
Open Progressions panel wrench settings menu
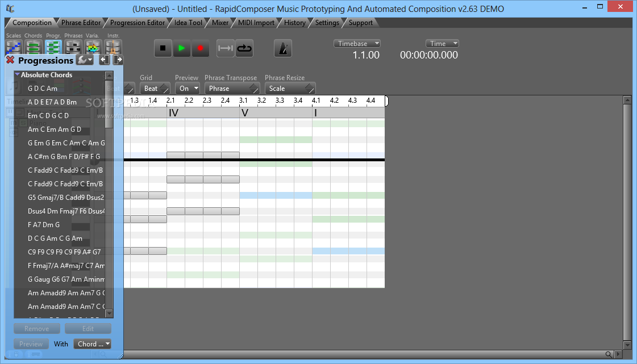click(x=85, y=60)
